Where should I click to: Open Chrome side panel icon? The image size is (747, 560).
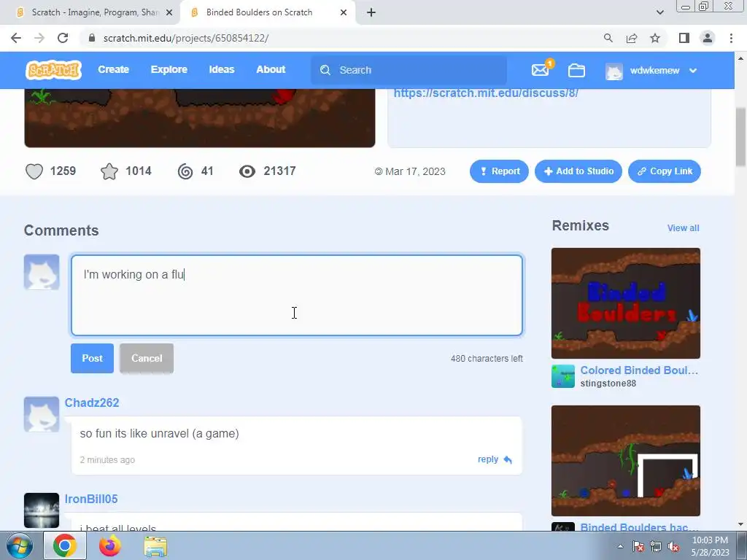(684, 38)
